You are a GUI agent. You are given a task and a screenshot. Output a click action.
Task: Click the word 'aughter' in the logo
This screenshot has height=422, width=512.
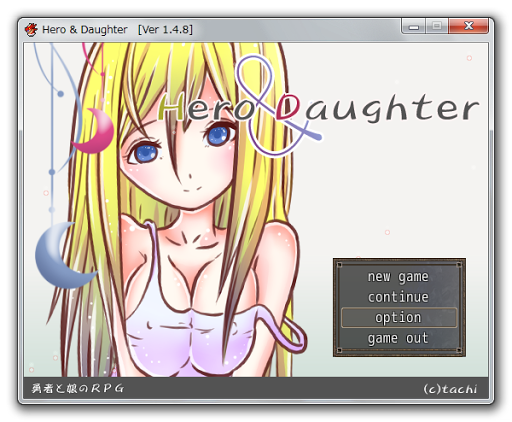pyautogui.click(x=392, y=107)
